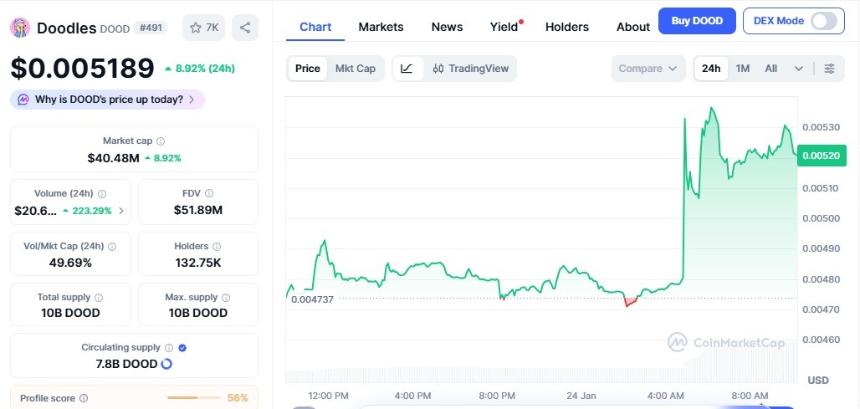Click Total supply info icon
The height and width of the screenshot is (409, 860).
(99, 297)
